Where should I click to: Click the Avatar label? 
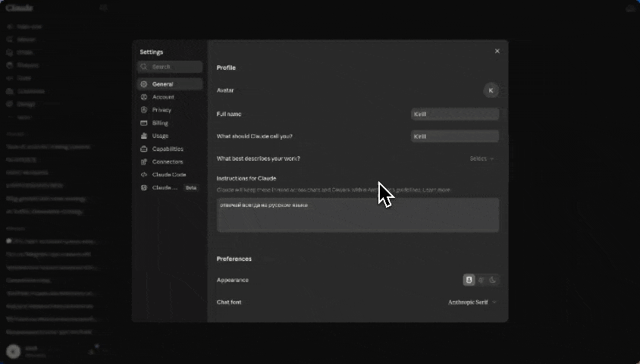click(225, 90)
